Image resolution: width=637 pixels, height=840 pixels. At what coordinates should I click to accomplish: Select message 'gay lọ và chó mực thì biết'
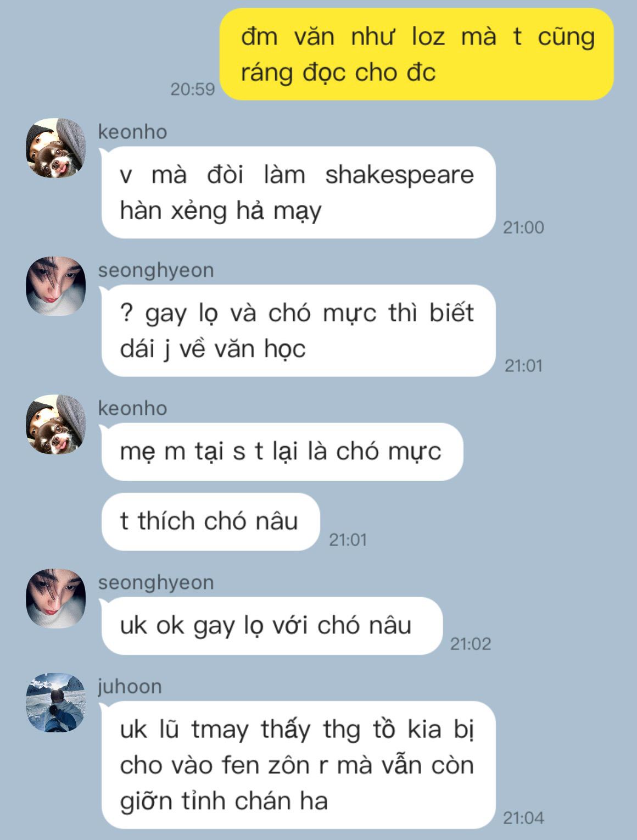(x=298, y=331)
